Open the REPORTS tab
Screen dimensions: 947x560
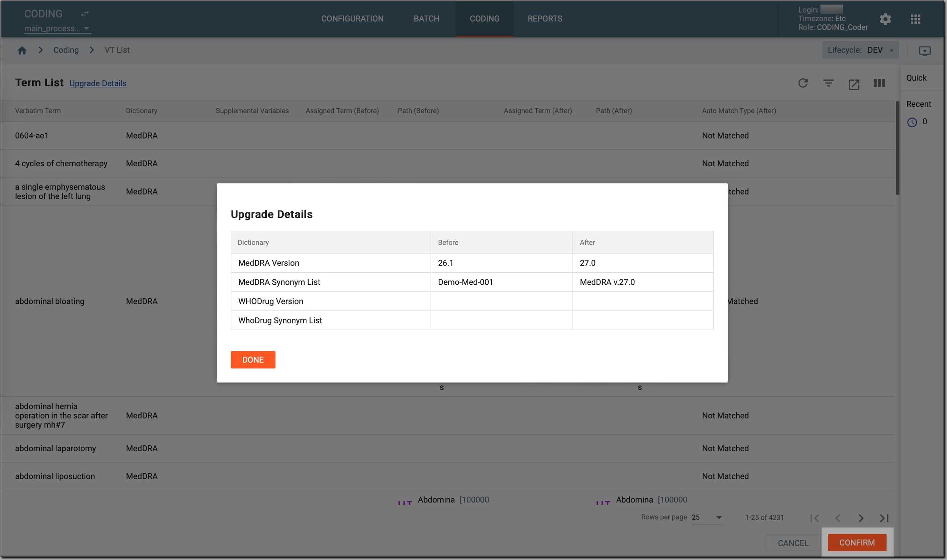coord(544,19)
